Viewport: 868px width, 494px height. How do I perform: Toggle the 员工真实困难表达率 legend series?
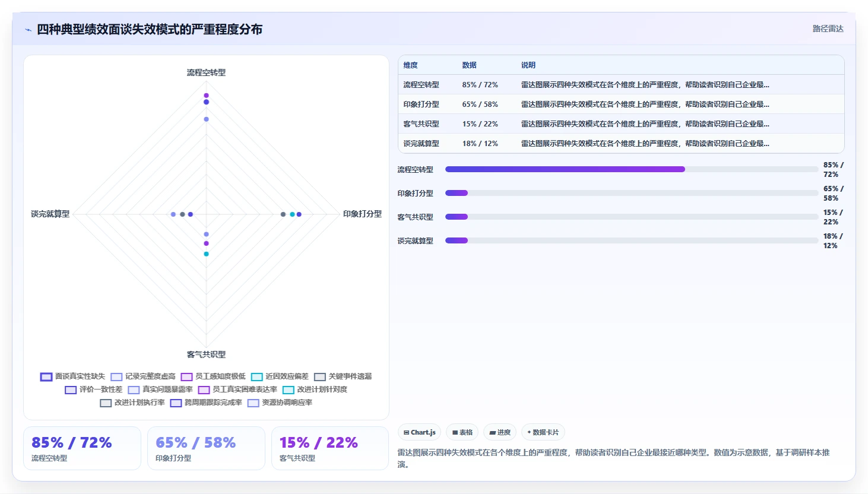237,389
